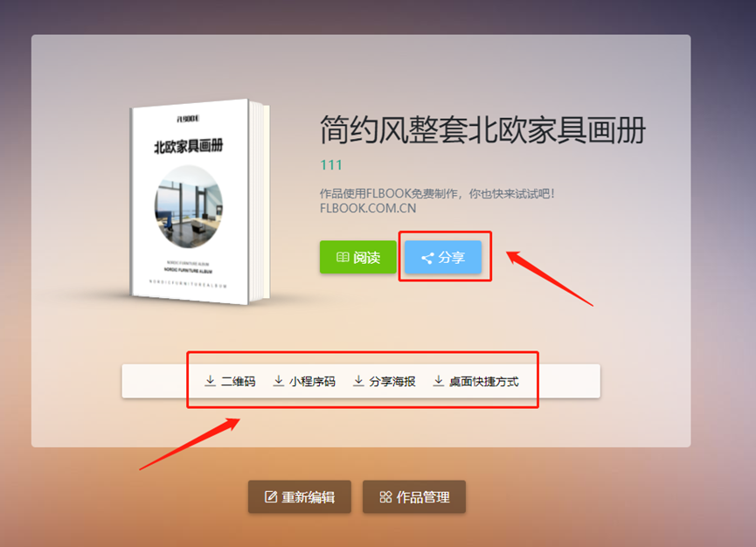Click the pencil edit icon in 重新编辑
This screenshot has width=756, height=547.
[x=271, y=496]
